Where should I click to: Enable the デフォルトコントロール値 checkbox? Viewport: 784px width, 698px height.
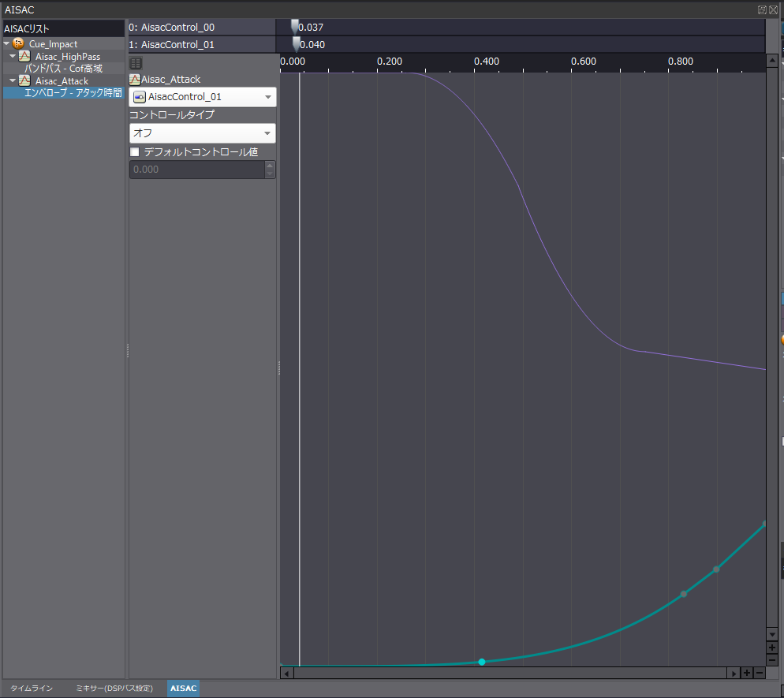pyautogui.click(x=135, y=151)
